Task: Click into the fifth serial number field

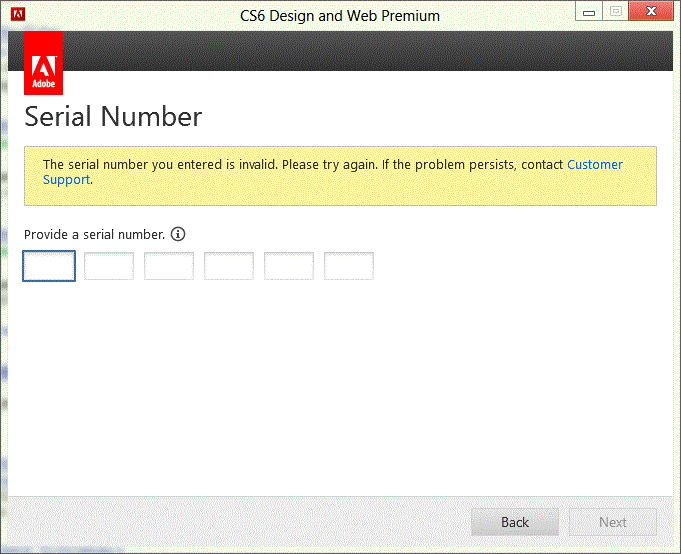Action: [289, 266]
